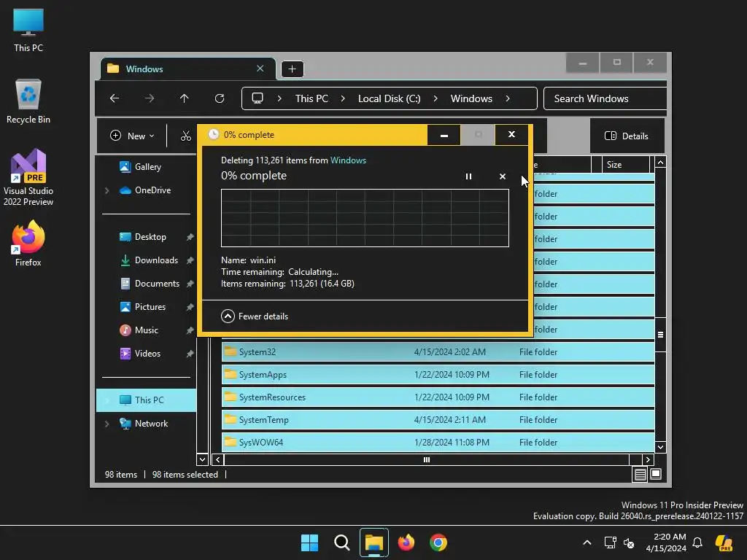Click the Cut scissors icon
Image resolution: width=747 pixels, height=560 pixels.
point(185,136)
